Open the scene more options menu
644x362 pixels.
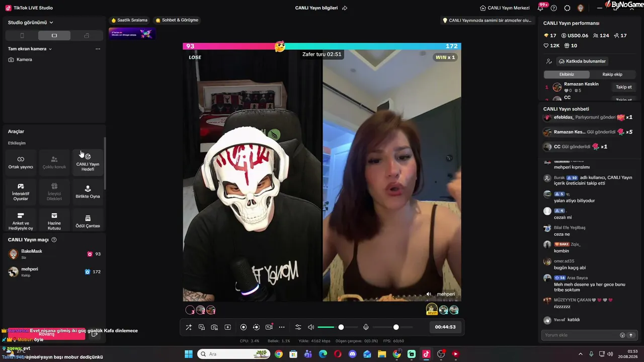pyautogui.click(x=98, y=49)
